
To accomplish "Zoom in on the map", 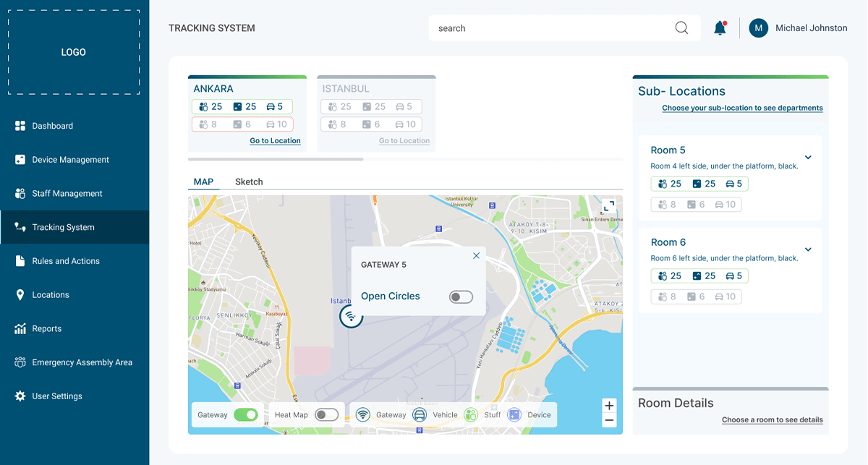I will pos(609,406).
